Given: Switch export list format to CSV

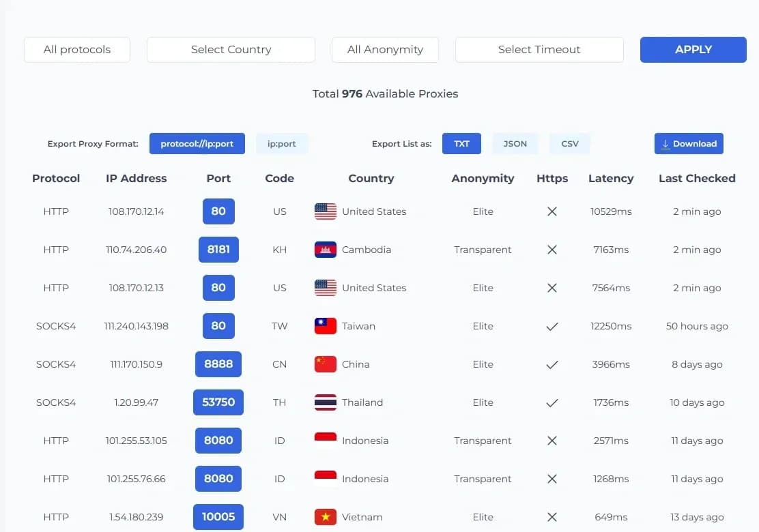Looking at the screenshot, I should [569, 143].
